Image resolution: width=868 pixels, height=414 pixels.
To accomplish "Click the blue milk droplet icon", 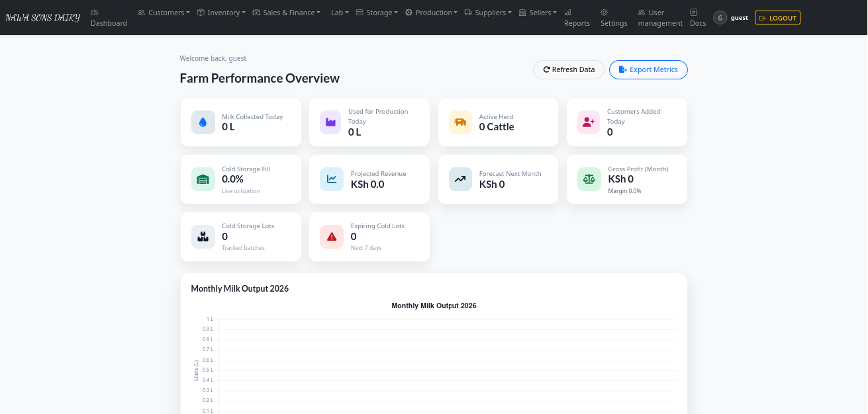I will coord(203,122).
